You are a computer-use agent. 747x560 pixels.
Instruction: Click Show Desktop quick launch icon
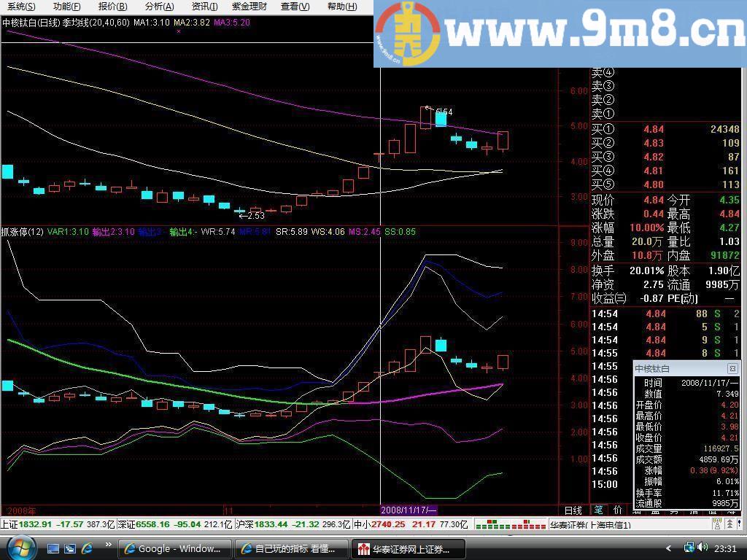[53, 548]
